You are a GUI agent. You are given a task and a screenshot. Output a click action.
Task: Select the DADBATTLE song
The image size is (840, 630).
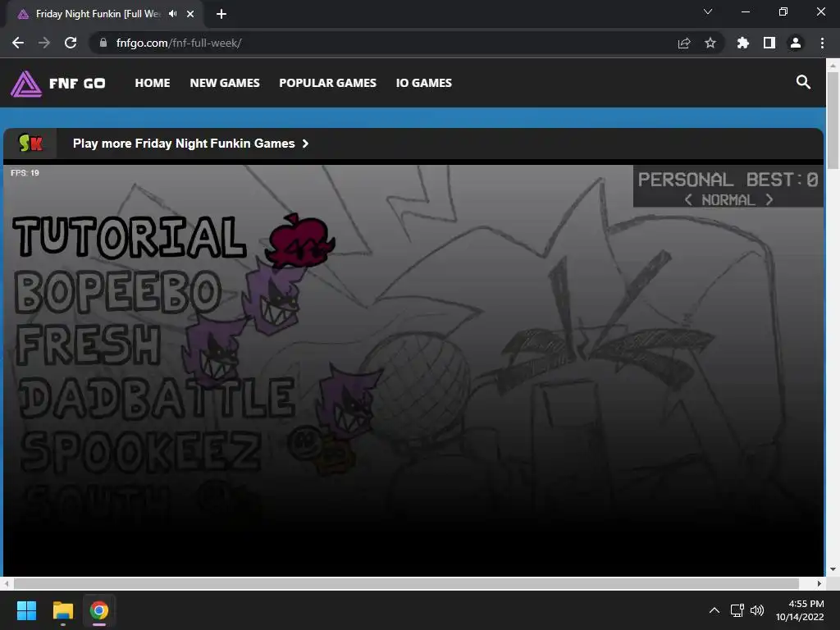point(157,397)
